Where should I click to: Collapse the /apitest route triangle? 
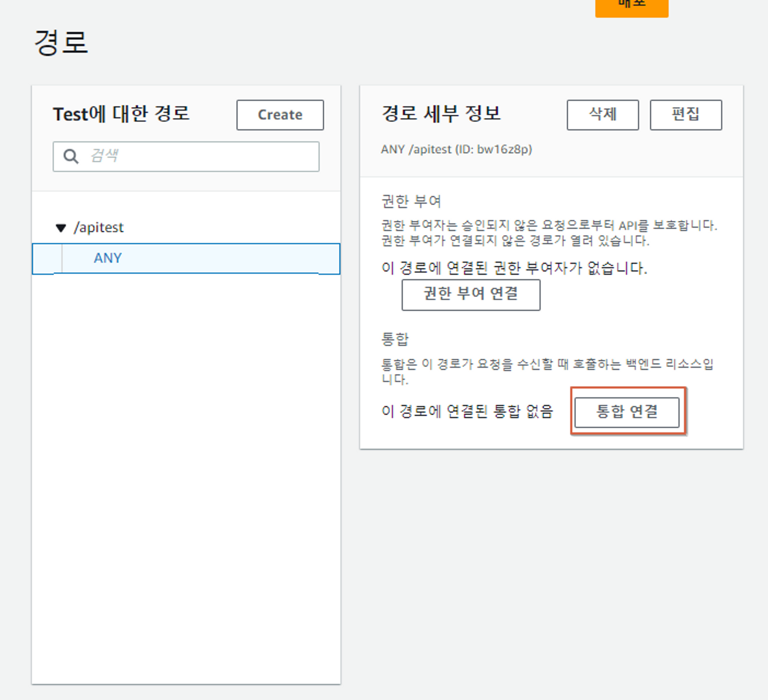coord(61,228)
